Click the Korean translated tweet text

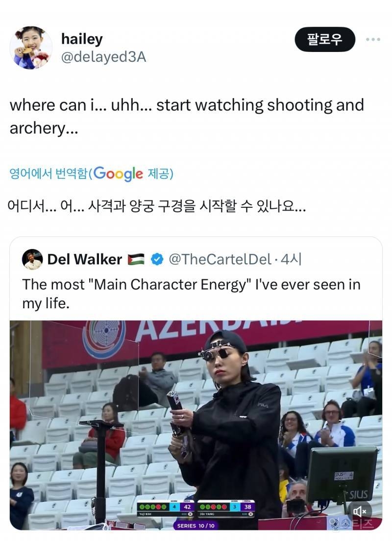pos(156,207)
